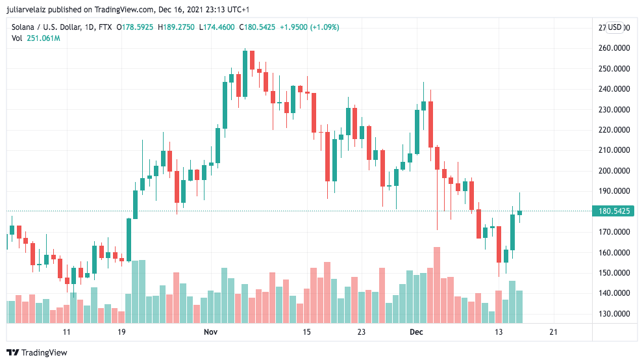
Task: Click the Nov label on the time axis
Action: point(210,332)
